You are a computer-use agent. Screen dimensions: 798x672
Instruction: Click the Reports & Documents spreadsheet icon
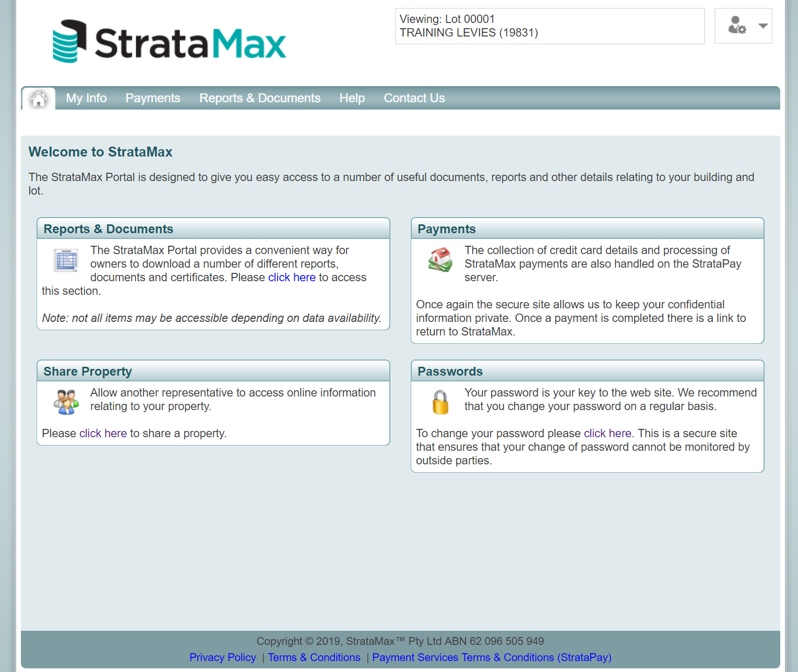click(66, 260)
